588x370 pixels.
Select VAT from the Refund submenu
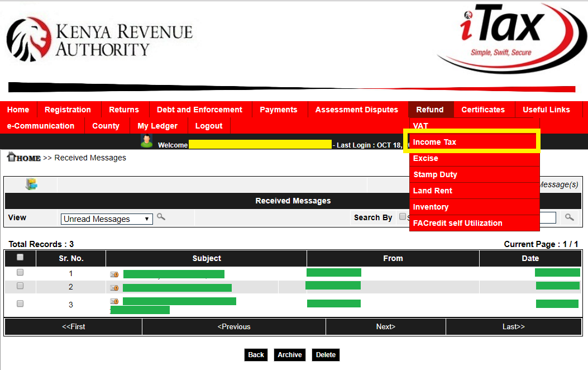tap(475, 126)
